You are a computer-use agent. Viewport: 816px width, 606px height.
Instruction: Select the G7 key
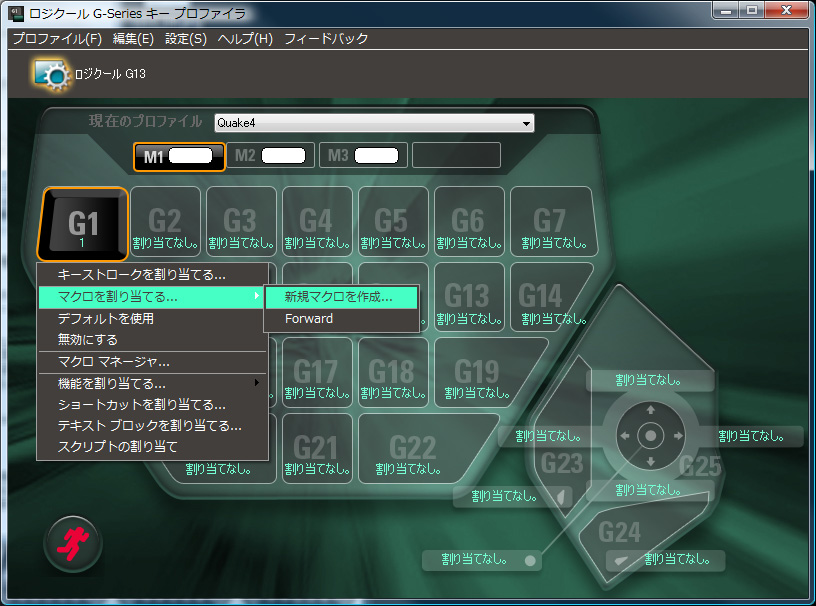point(550,223)
